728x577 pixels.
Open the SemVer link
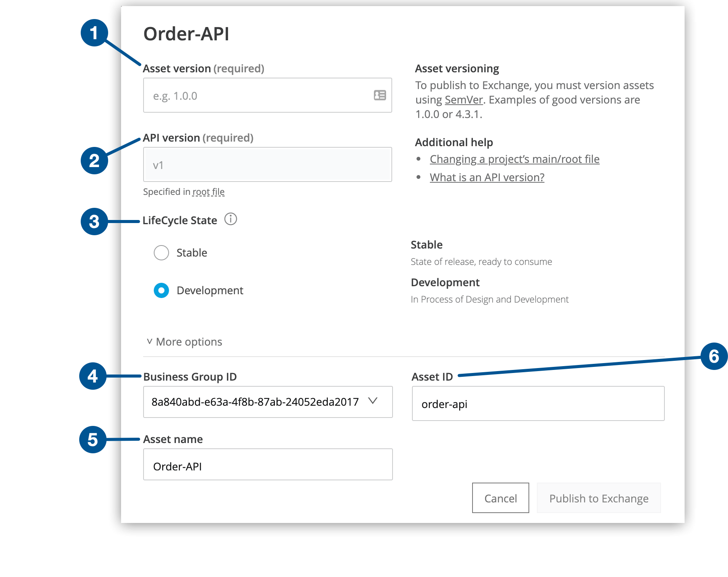pyautogui.click(x=464, y=99)
